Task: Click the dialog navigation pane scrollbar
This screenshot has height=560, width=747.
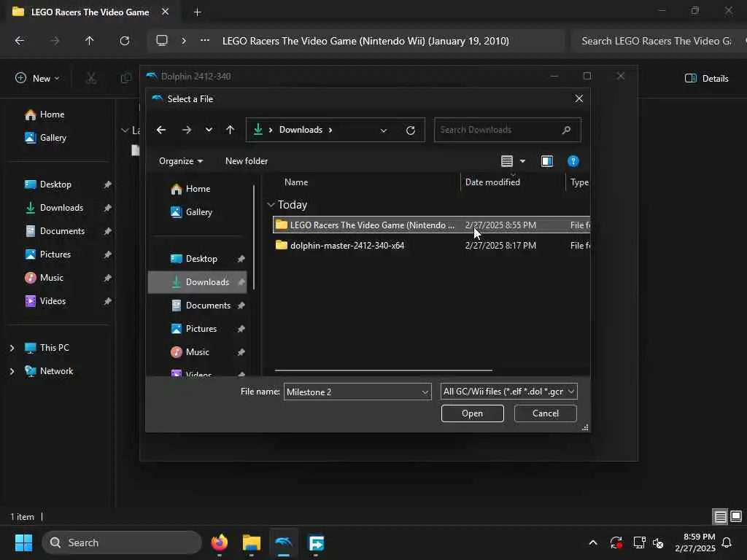Action: pos(254,238)
